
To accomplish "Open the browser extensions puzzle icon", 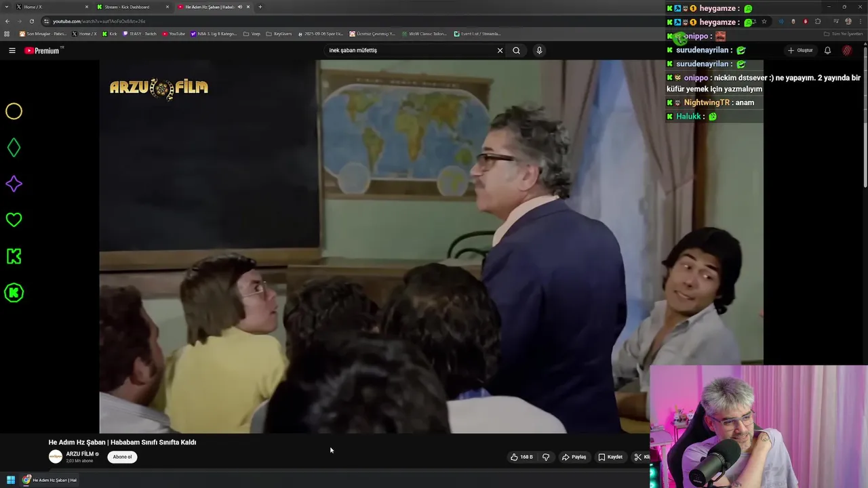I will (x=818, y=21).
